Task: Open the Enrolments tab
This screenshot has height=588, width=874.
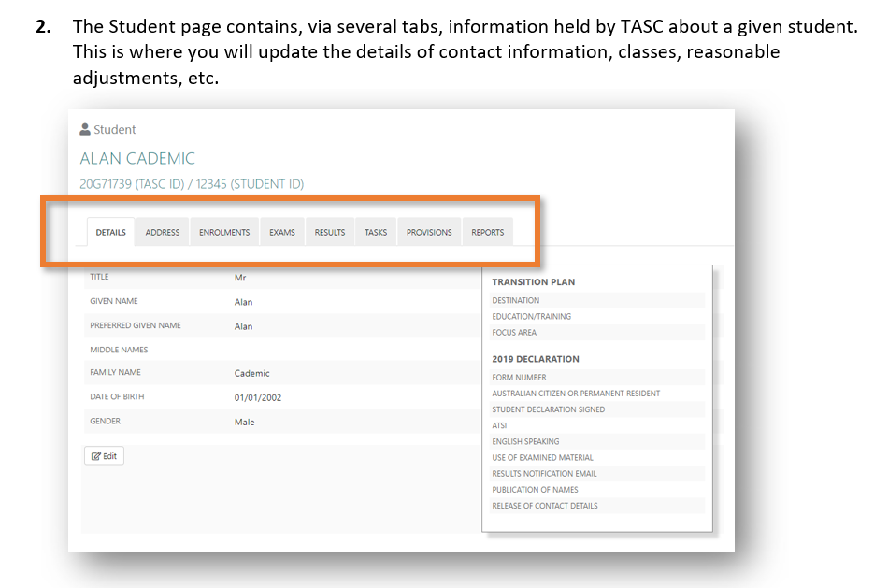Action: pos(224,233)
